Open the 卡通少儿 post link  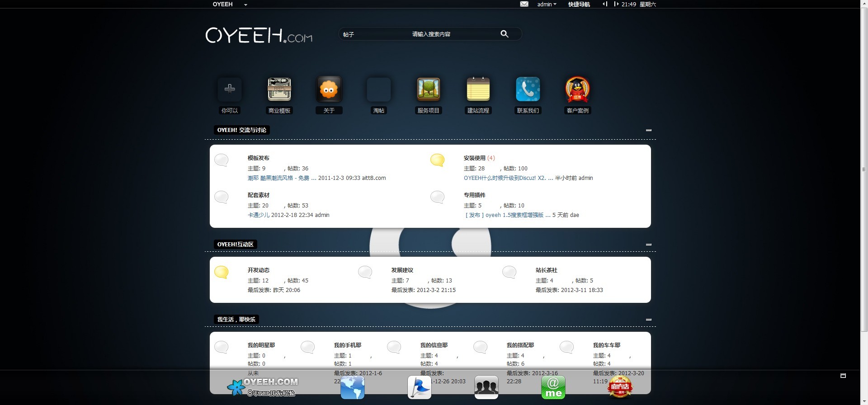pyautogui.click(x=259, y=215)
